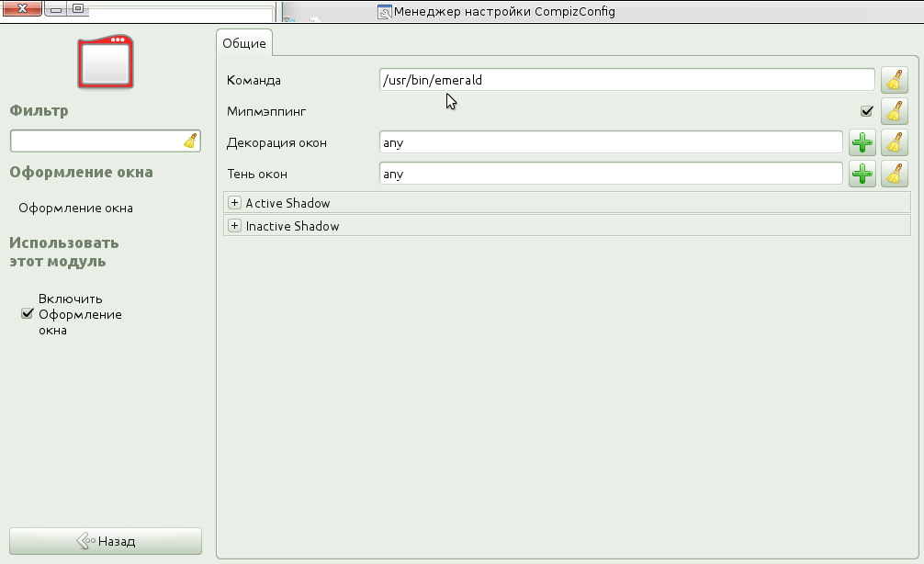Reset Тень окон with its broom icon
This screenshot has height=564, width=924.
point(894,174)
